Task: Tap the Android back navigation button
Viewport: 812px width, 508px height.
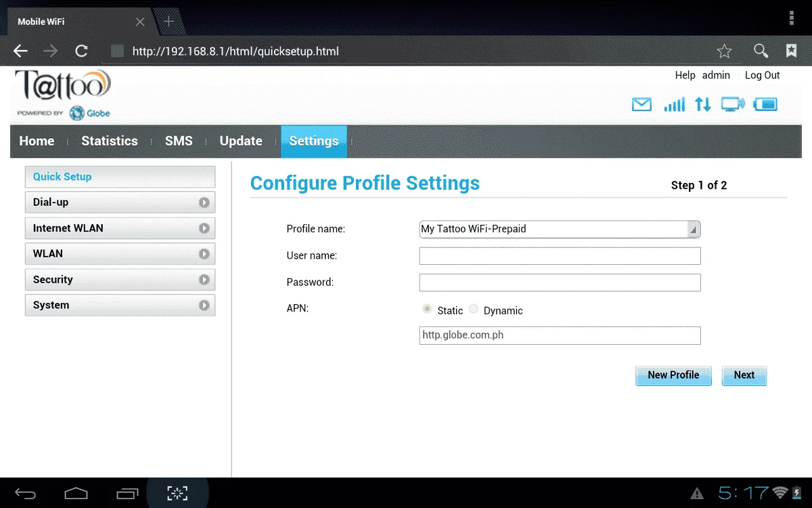Action: point(25,493)
